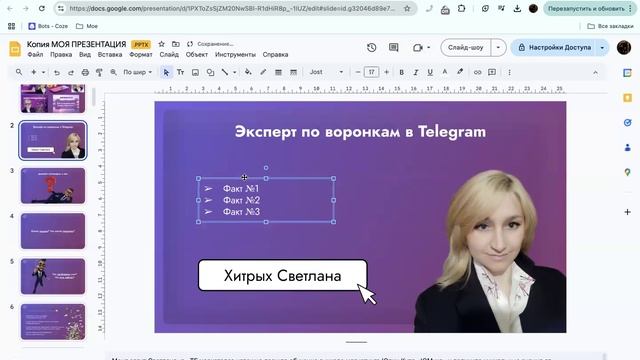Image resolution: width=640 pixels, height=360 pixels.
Task: Toggle underline formatting
Action: [430, 72]
